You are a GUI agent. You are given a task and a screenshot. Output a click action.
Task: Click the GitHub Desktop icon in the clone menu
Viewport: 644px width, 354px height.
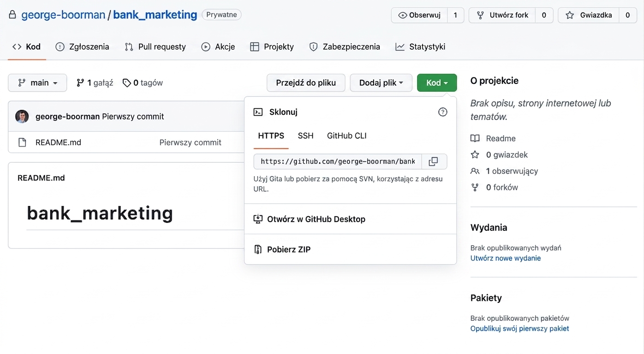point(258,219)
